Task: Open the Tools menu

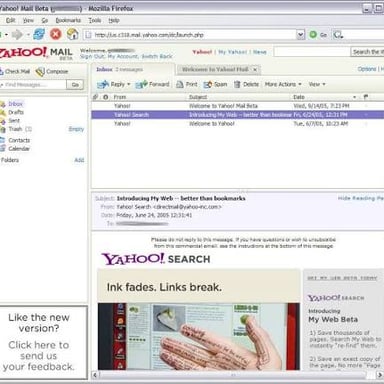Action: tap(95, 20)
